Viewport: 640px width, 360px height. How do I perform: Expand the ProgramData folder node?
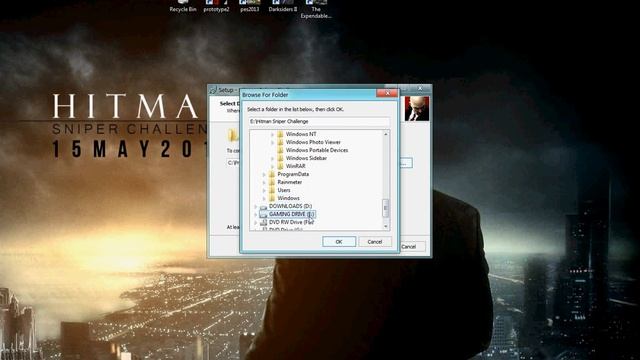[x=264, y=174]
